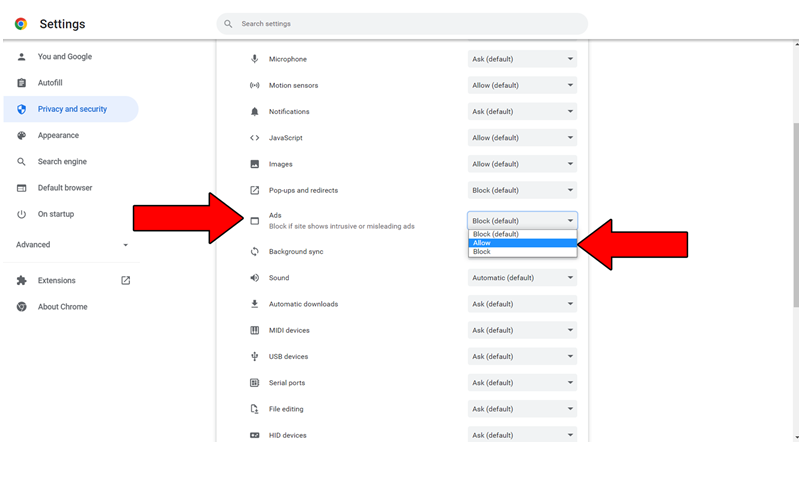
Task: Click the Sound speaker icon
Action: (254, 278)
